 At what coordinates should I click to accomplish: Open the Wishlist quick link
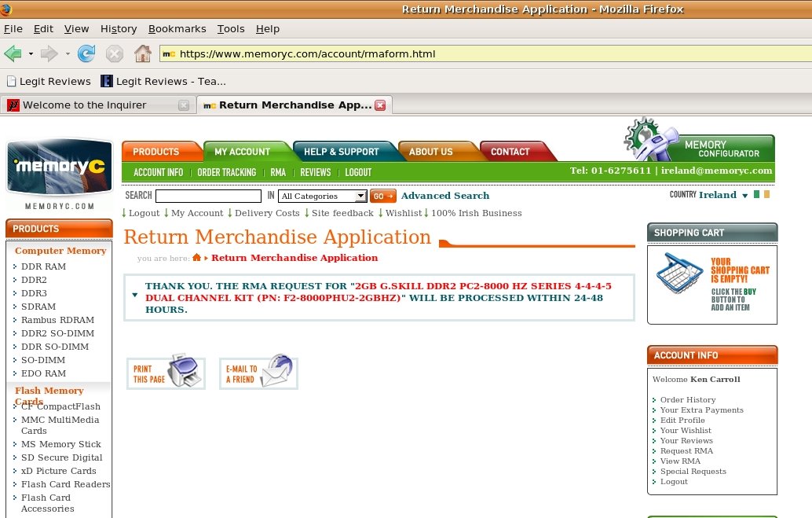click(404, 213)
